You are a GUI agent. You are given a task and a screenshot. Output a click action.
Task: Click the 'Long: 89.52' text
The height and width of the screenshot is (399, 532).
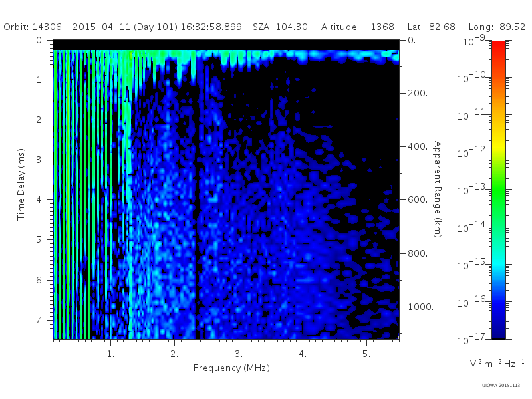(x=497, y=27)
